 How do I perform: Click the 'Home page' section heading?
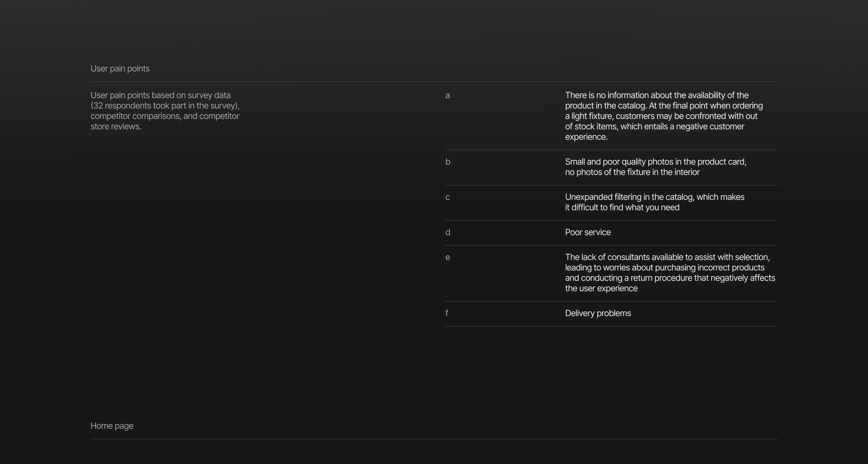[x=112, y=426]
